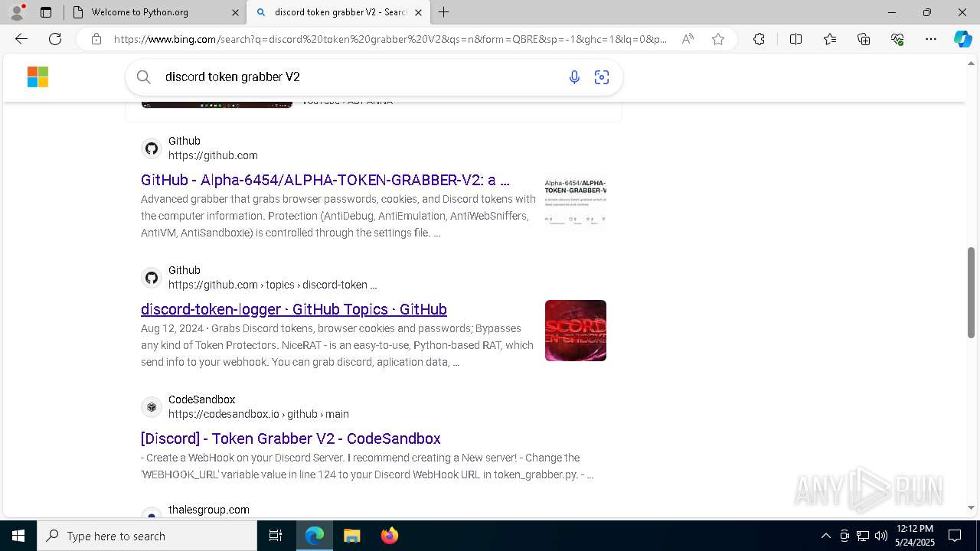
Task: Open the Extensions puzzle icon
Action: [x=759, y=39]
